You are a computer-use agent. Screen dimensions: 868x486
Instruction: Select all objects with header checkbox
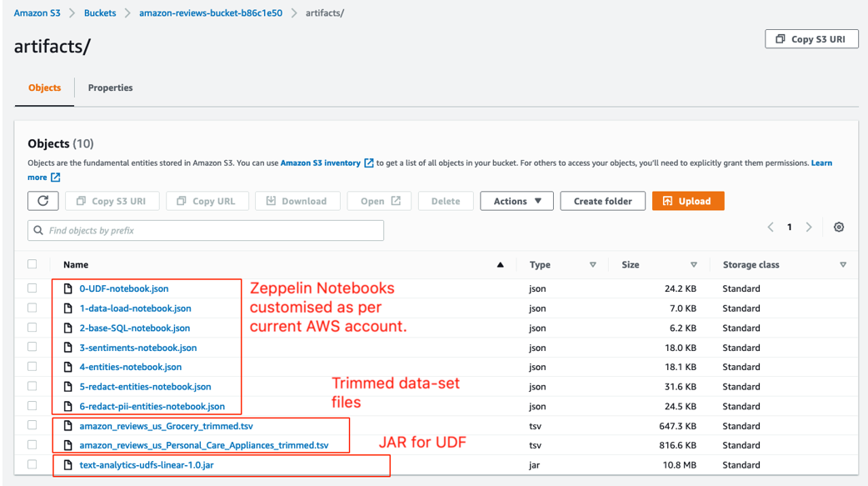click(x=32, y=264)
